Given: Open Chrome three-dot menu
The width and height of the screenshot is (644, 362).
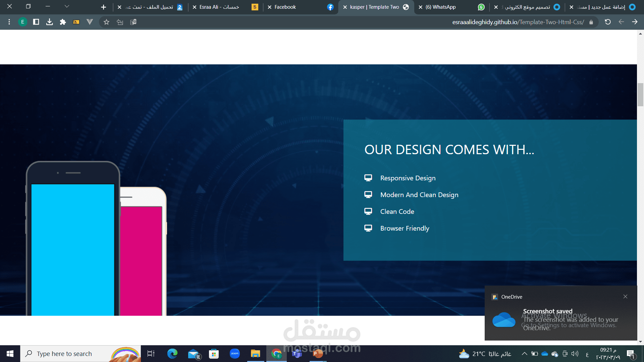Looking at the screenshot, I should 9,22.
